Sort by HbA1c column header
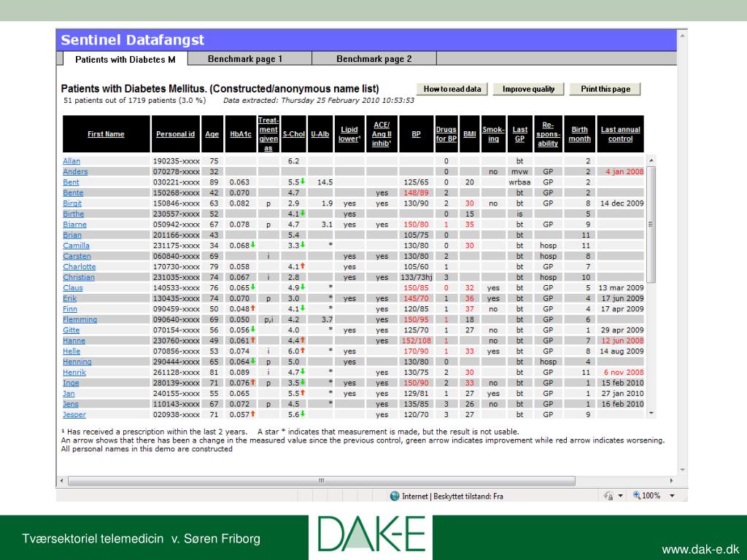Viewport: 747px width, 560px height. click(x=241, y=134)
